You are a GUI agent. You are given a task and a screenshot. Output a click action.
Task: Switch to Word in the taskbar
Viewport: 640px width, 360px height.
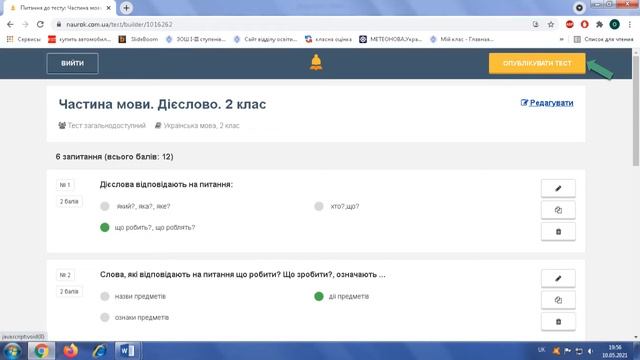click(x=127, y=351)
